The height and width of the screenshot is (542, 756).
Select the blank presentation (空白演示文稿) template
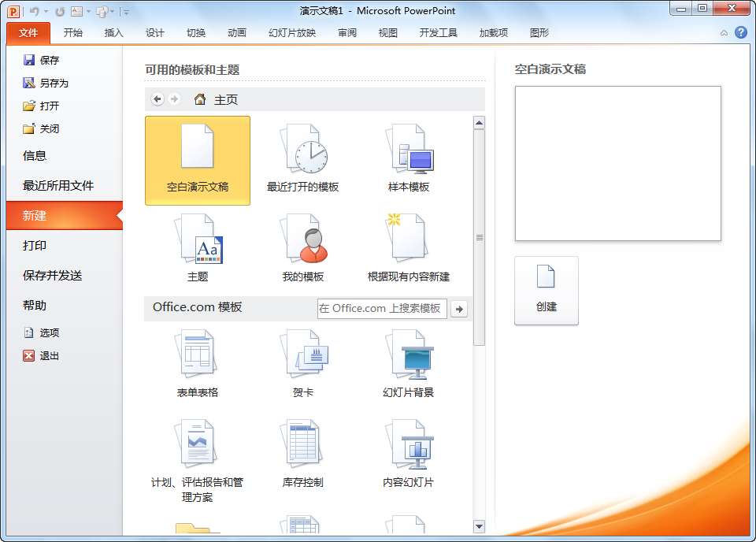[x=198, y=161]
